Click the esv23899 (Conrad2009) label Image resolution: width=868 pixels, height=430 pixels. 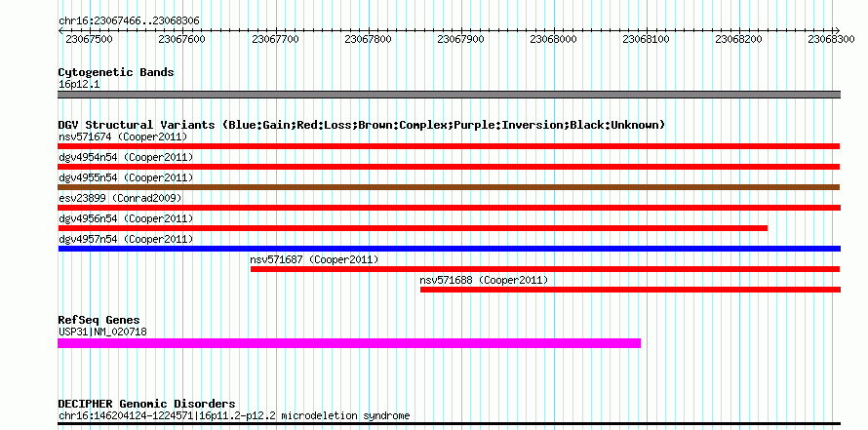pyautogui.click(x=120, y=198)
